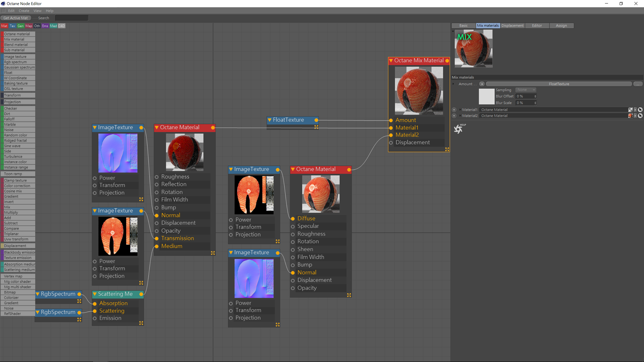Click the FloatTexture node resize handle

[x=316, y=127]
